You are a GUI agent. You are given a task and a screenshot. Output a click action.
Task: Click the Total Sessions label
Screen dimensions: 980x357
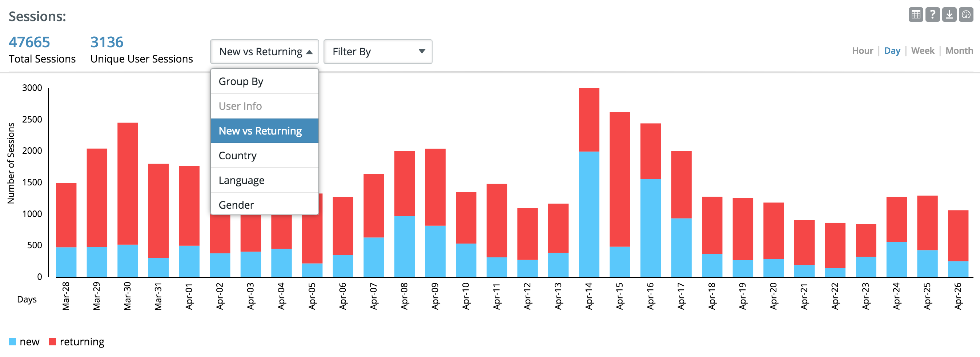tap(42, 59)
